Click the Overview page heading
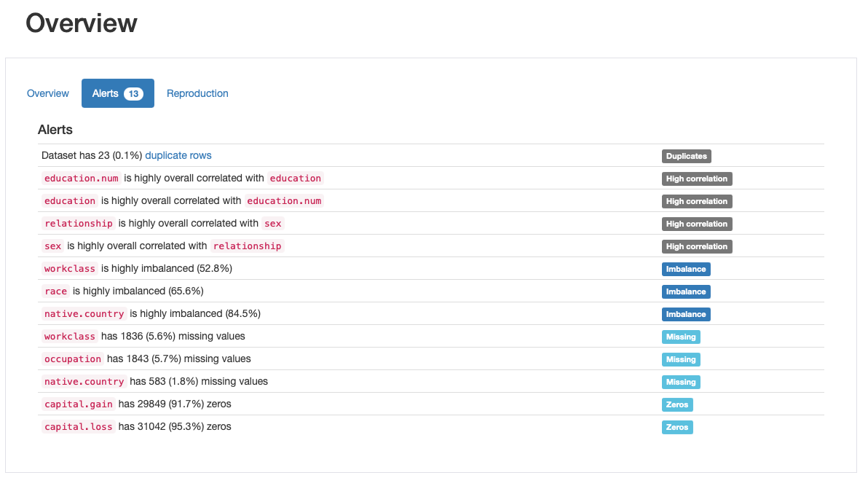The width and height of the screenshot is (868, 478). click(x=81, y=23)
